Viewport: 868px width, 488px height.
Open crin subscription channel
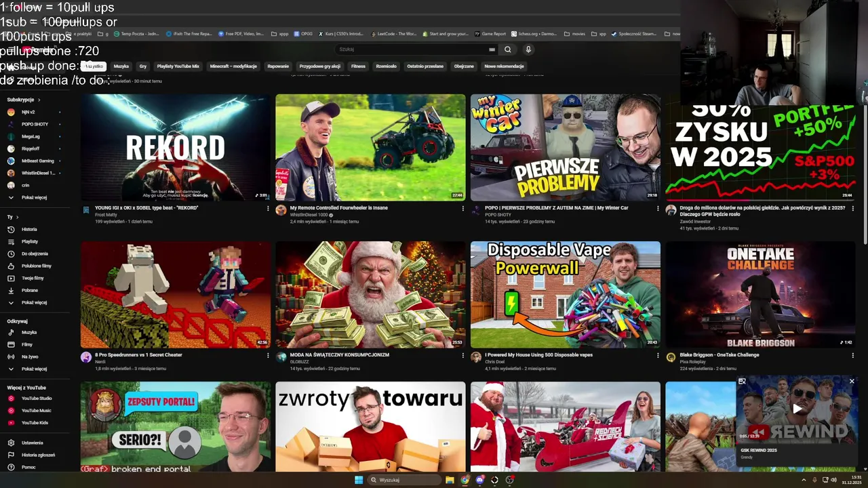point(25,185)
